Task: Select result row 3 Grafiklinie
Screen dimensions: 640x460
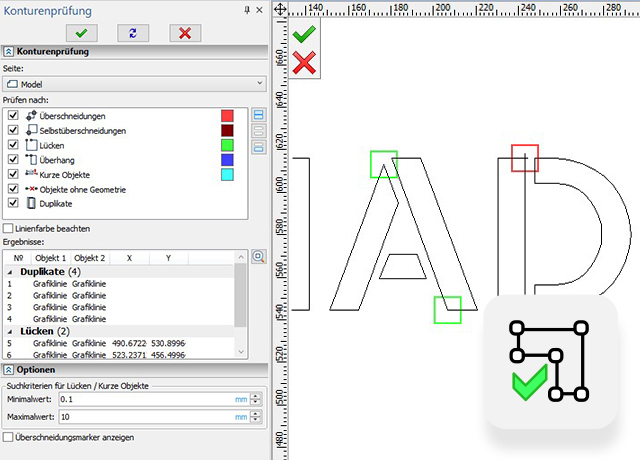Action: [x=119, y=307]
